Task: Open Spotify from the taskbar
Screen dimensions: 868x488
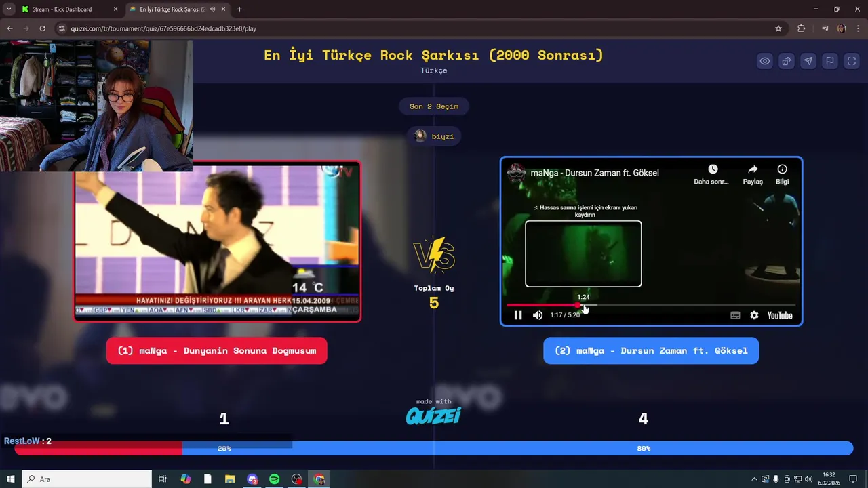Action: pos(275,479)
